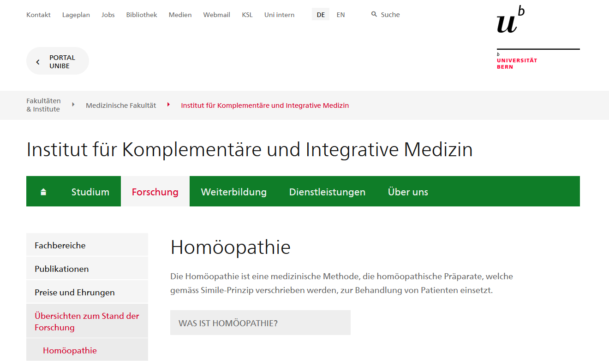Select the Forschung navigation tab
The image size is (609, 364).
pos(155,192)
